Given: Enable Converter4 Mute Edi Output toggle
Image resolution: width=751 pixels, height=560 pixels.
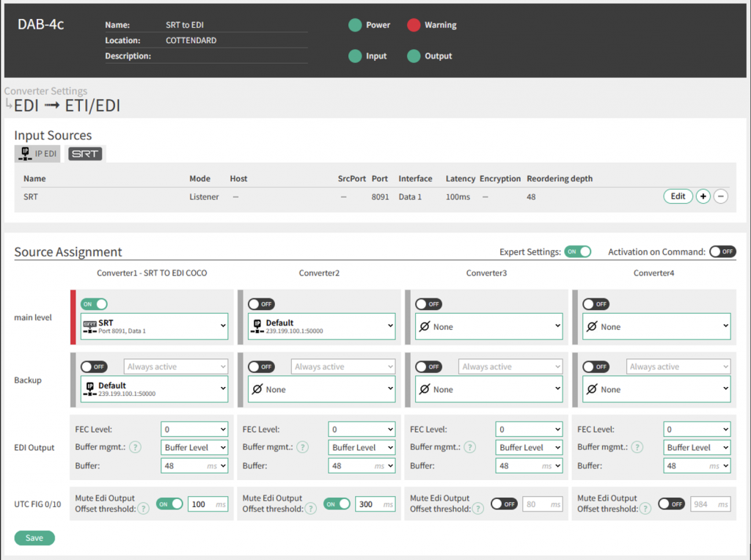Looking at the screenshot, I should 671,504.
